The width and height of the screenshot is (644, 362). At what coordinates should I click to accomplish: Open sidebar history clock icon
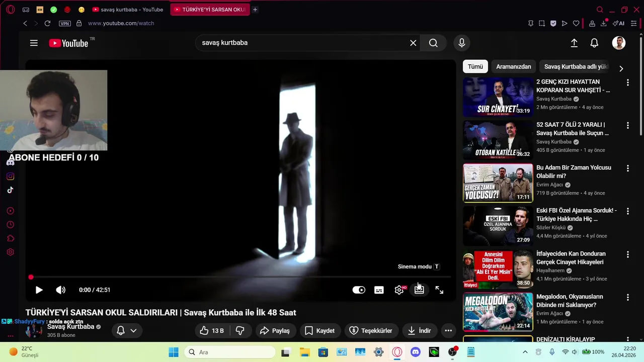(x=10, y=225)
